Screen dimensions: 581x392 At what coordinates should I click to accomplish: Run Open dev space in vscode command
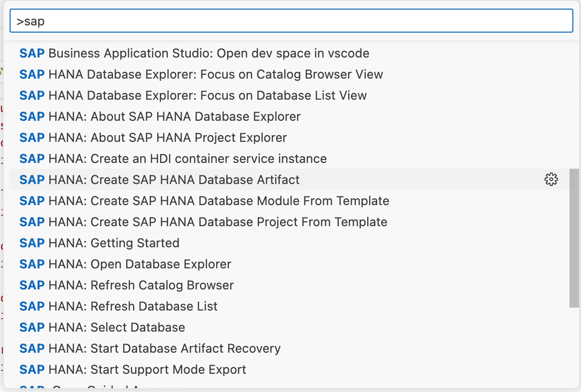194,53
